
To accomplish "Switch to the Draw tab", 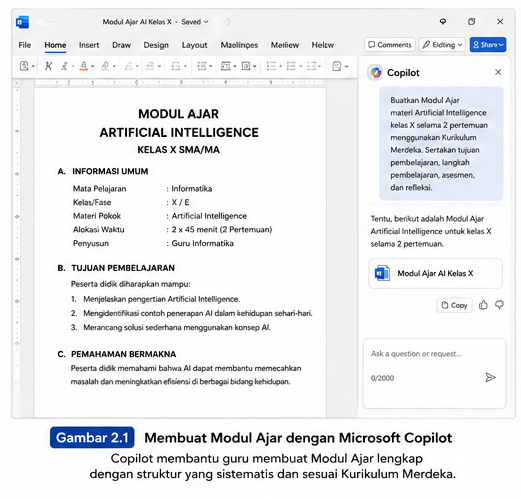I will click(121, 45).
